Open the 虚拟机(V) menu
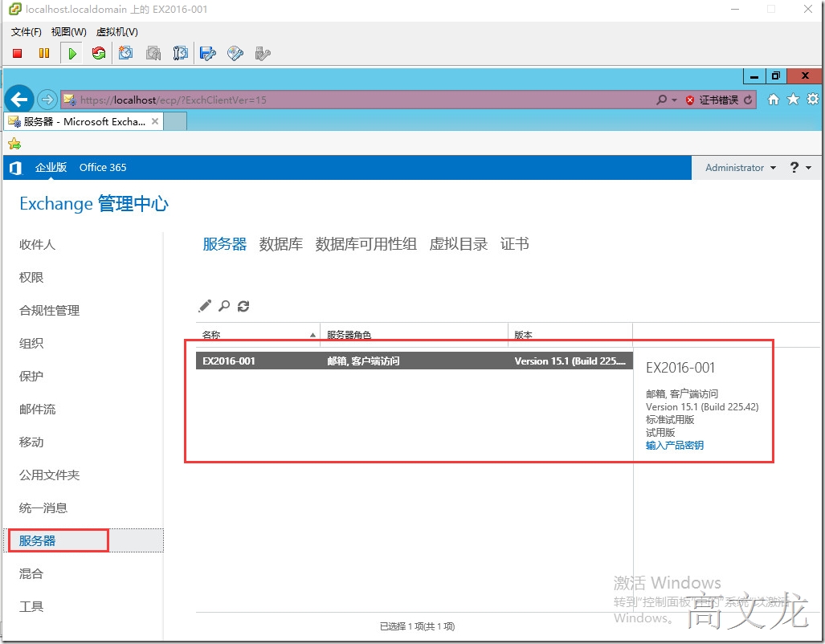The width and height of the screenshot is (825, 644). (x=116, y=32)
